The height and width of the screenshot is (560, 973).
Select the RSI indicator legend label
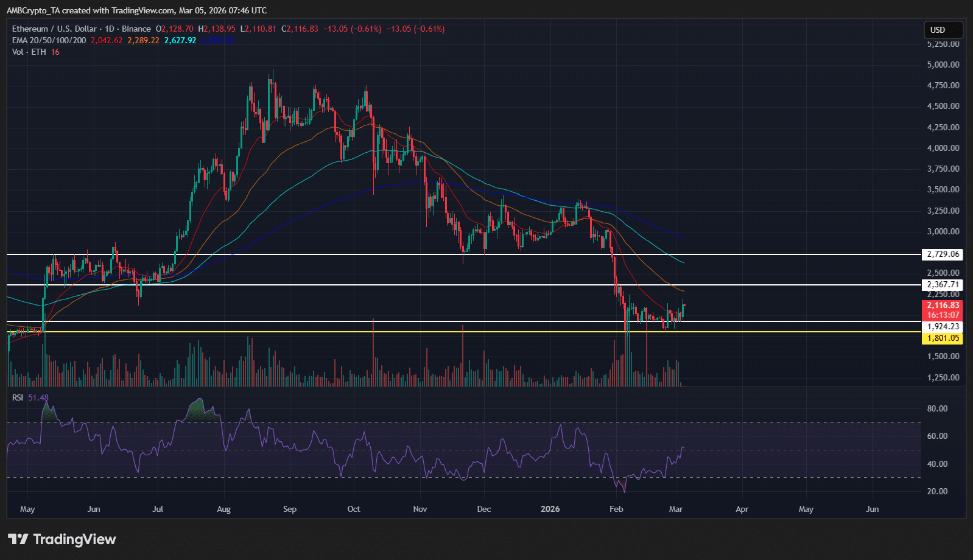(x=18, y=397)
